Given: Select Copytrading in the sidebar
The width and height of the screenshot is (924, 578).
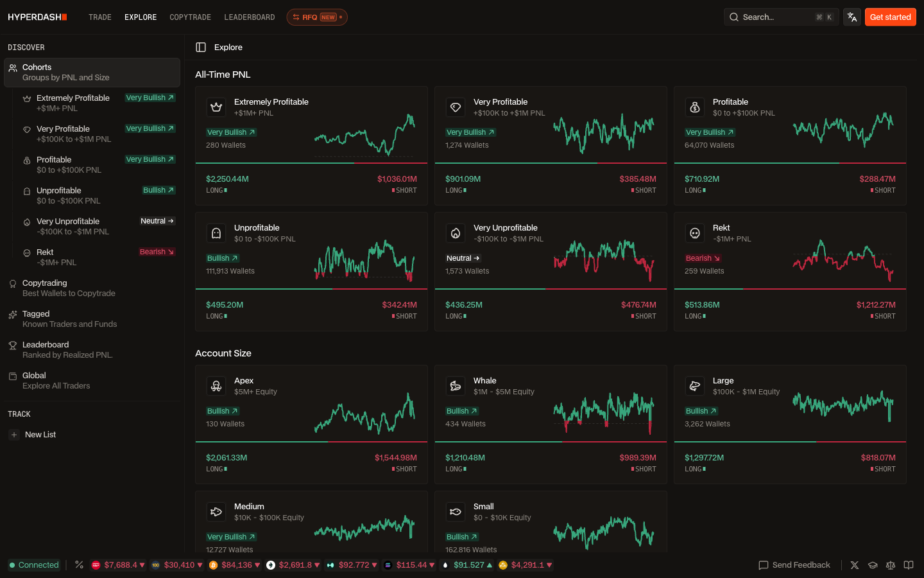Looking at the screenshot, I should (x=92, y=288).
